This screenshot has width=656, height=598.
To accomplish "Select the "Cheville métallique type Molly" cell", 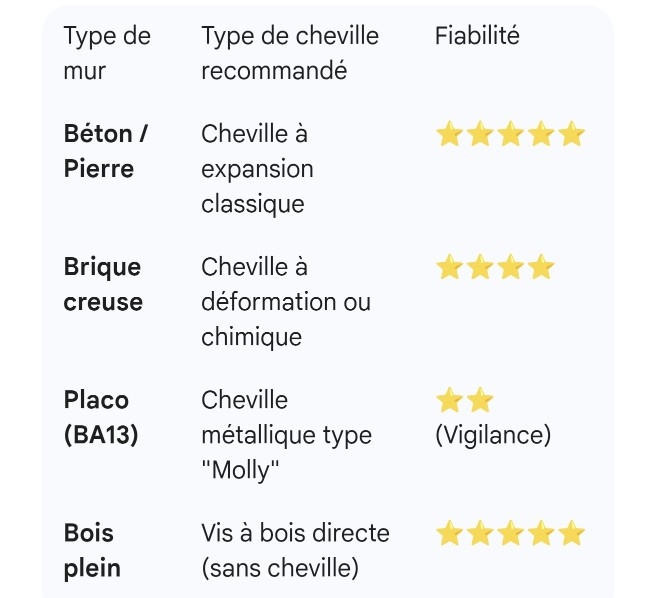I will [286, 435].
